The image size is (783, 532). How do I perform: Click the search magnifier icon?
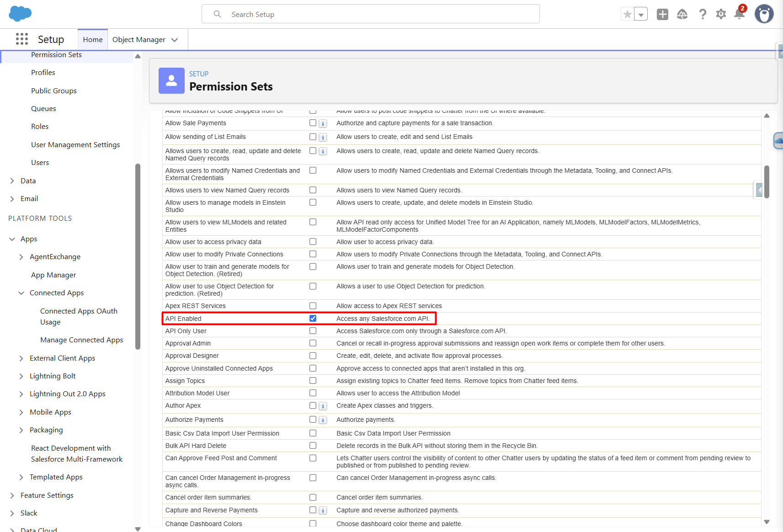coord(218,14)
